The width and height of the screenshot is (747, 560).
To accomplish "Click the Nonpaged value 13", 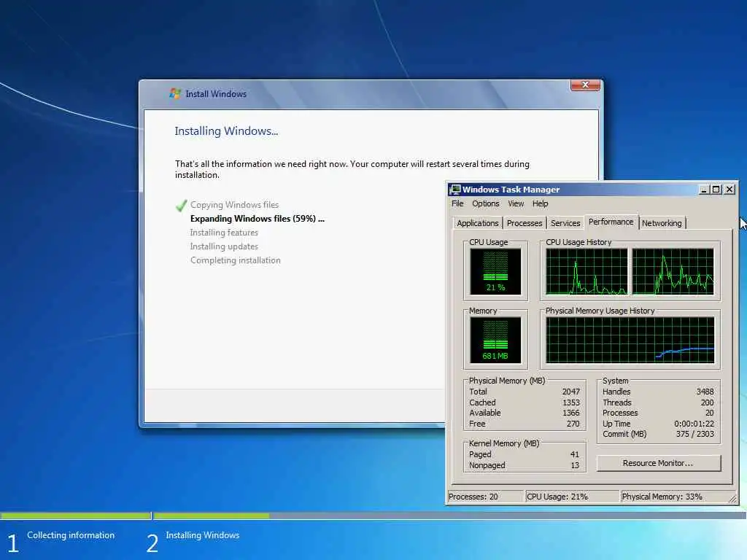I will (x=575, y=465).
